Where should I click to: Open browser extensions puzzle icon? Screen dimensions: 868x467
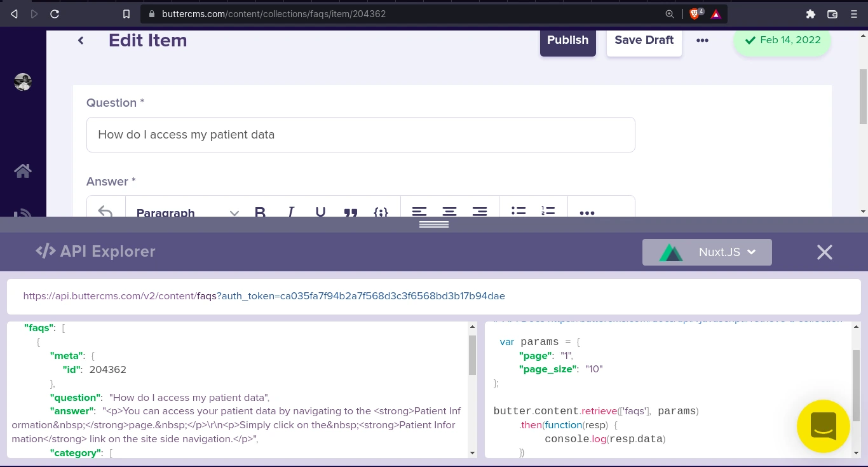click(810, 13)
